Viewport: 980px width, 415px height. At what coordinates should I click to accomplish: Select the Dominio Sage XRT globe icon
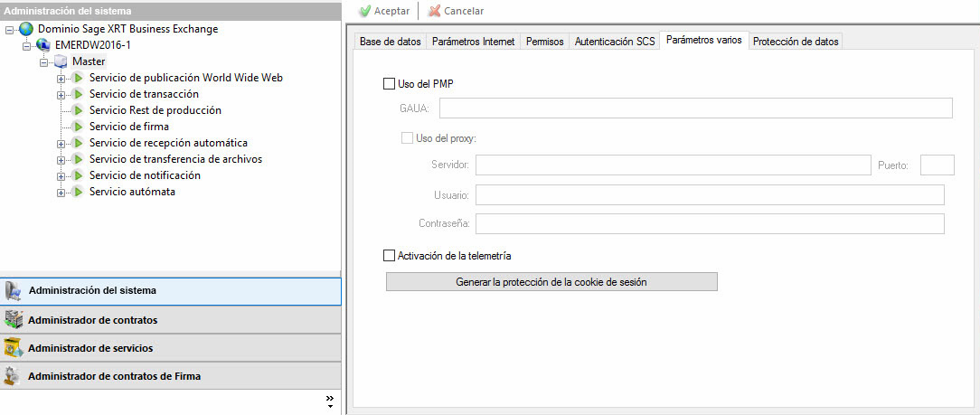coord(26,29)
